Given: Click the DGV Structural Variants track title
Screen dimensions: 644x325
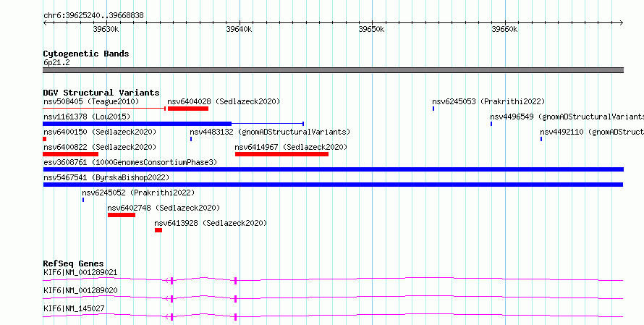Looking at the screenshot, I should (x=101, y=93).
